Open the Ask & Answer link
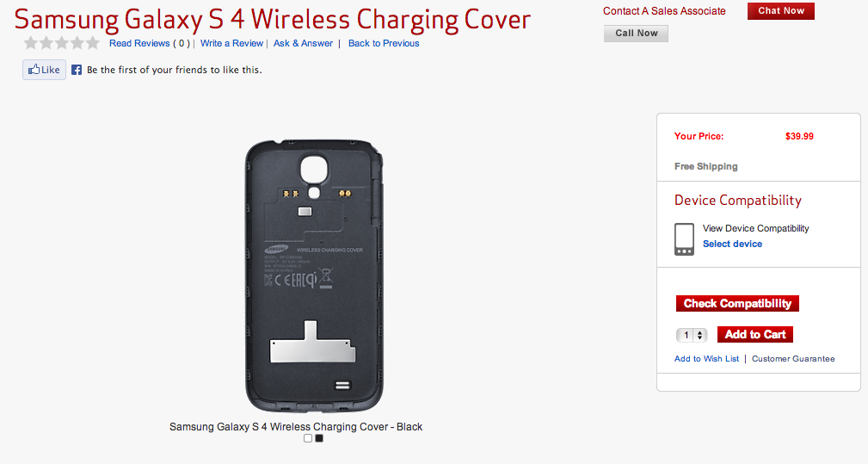Viewport: 868px width, 464px height. 303,43
